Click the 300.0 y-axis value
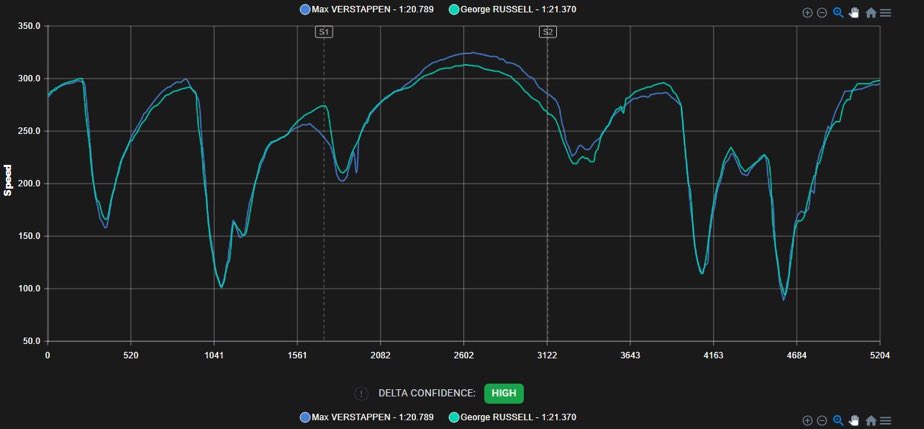Viewport: 924px width, 429px height. coord(29,78)
